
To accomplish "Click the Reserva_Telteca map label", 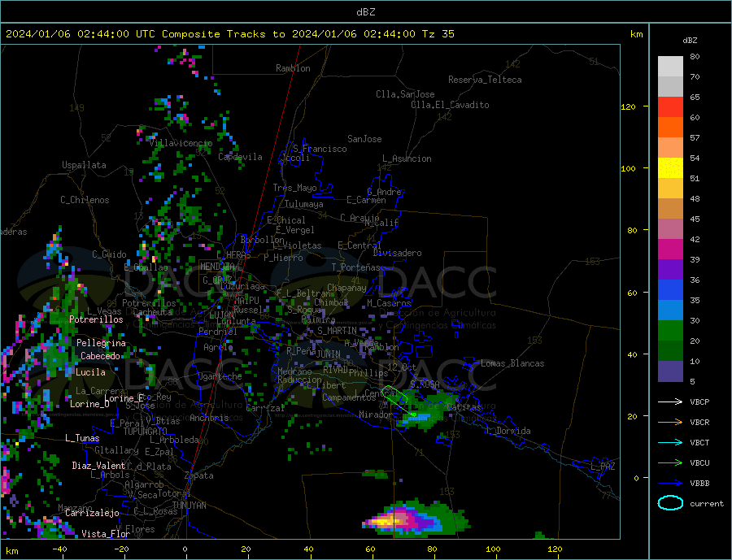I will click(x=485, y=80).
